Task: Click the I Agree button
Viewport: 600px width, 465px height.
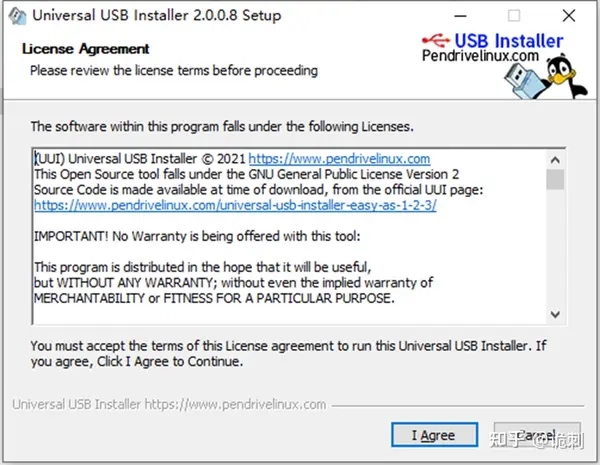Action: (434, 435)
